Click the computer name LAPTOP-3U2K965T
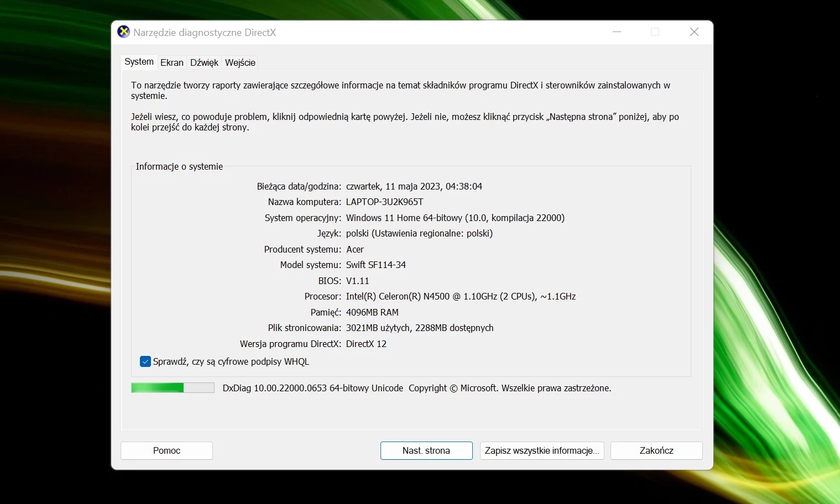 (385, 202)
